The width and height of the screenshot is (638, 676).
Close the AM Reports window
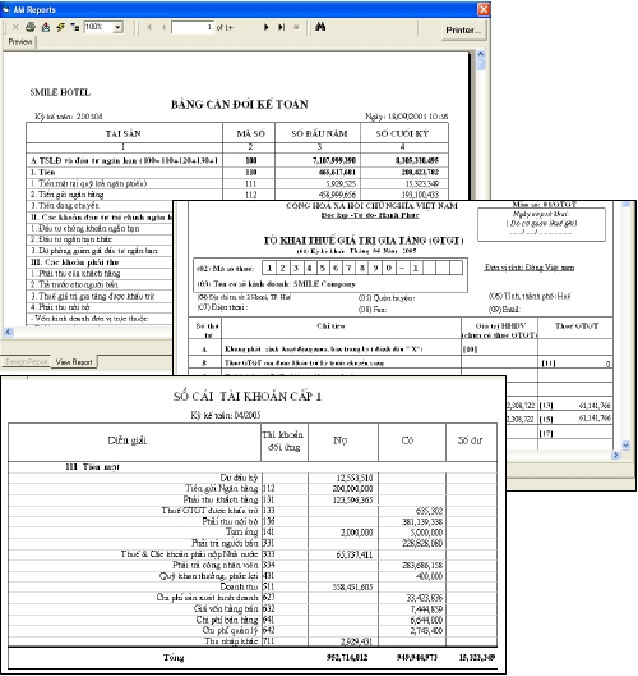483,9
